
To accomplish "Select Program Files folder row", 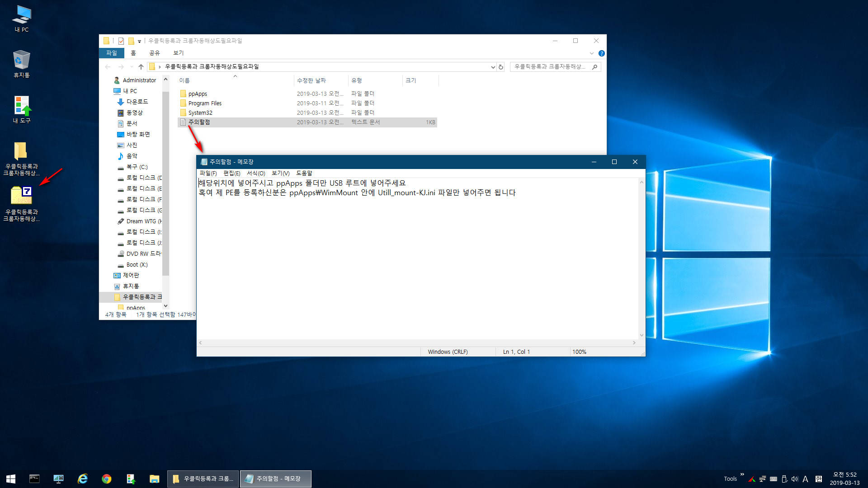I will pos(307,103).
